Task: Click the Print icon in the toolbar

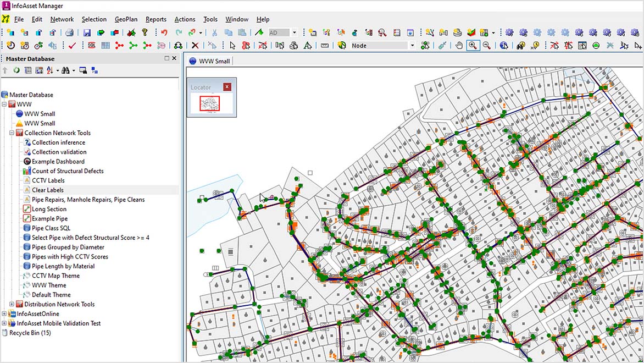Action: [70, 32]
